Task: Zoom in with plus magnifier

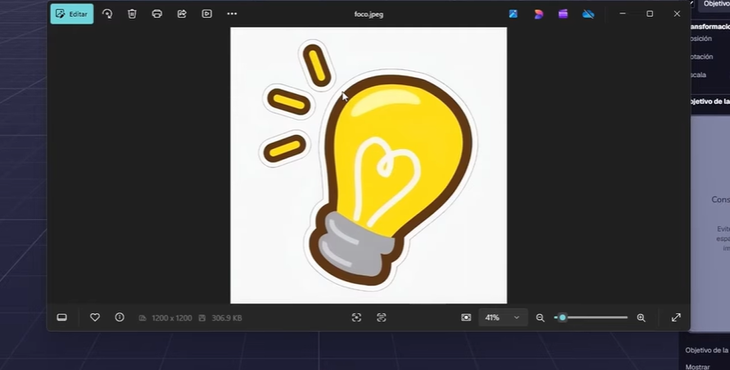Action: coord(641,318)
